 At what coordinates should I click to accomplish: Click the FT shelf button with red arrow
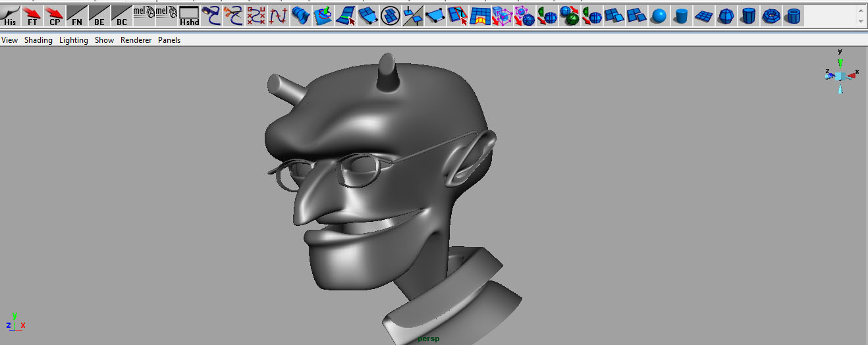(32, 15)
